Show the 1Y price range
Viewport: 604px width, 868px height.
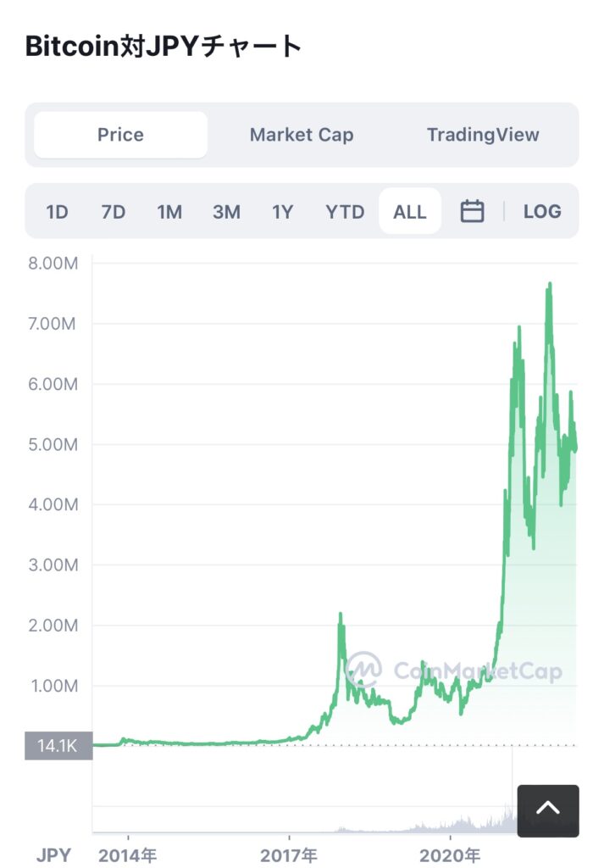click(282, 211)
